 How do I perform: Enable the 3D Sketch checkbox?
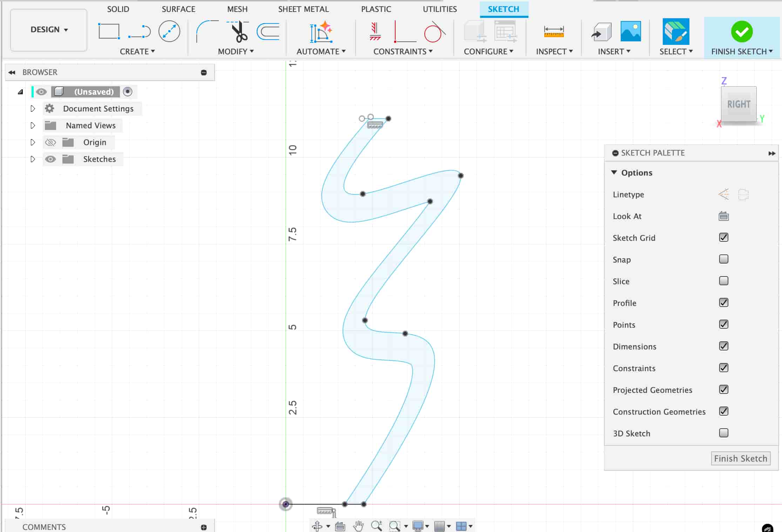point(723,433)
